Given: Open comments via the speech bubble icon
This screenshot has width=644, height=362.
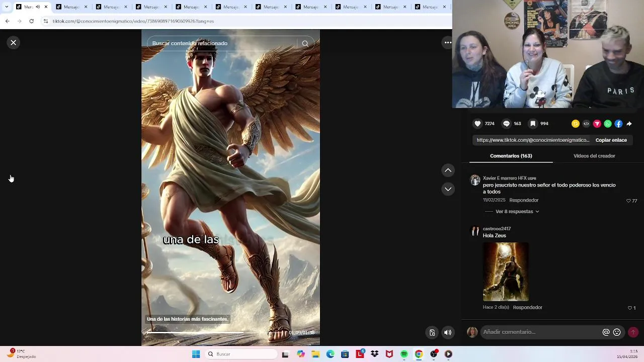Looking at the screenshot, I should point(507,124).
